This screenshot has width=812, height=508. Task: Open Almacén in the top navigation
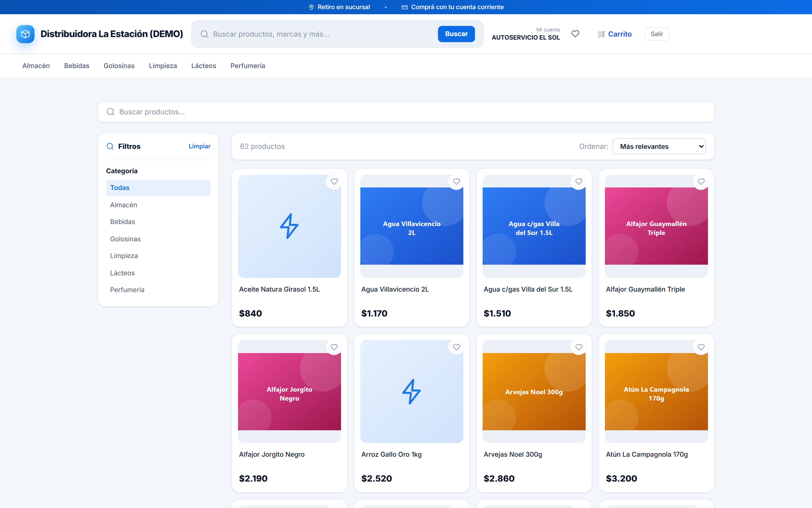point(36,66)
